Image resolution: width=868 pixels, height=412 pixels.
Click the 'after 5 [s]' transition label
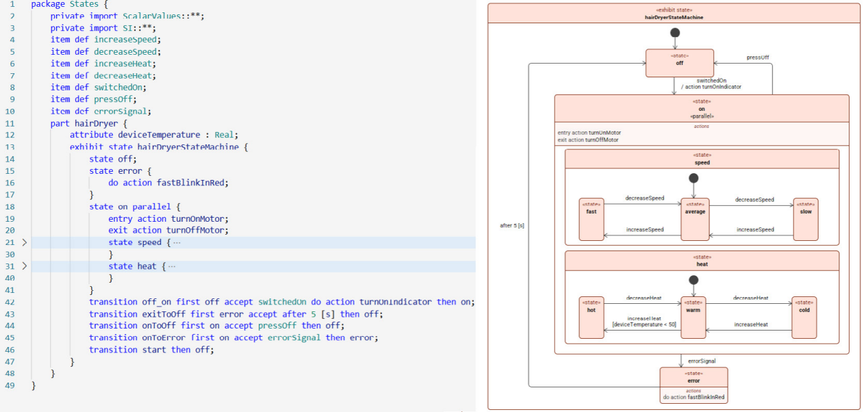[x=512, y=224]
